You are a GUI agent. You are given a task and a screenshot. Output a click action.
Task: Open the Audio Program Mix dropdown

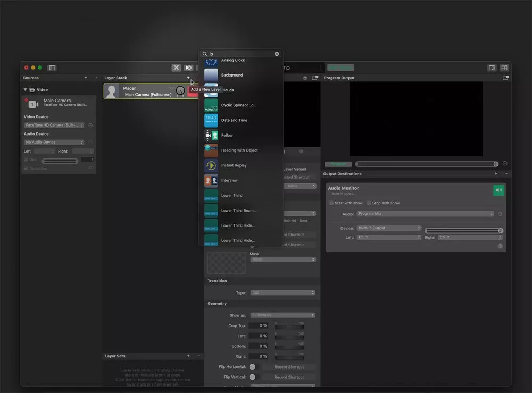tap(425, 214)
